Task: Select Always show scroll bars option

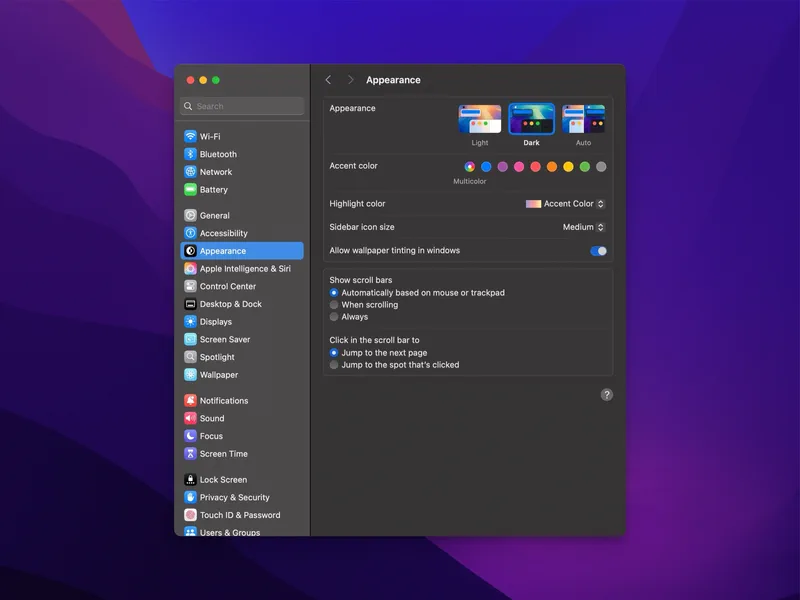Action: point(334,317)
